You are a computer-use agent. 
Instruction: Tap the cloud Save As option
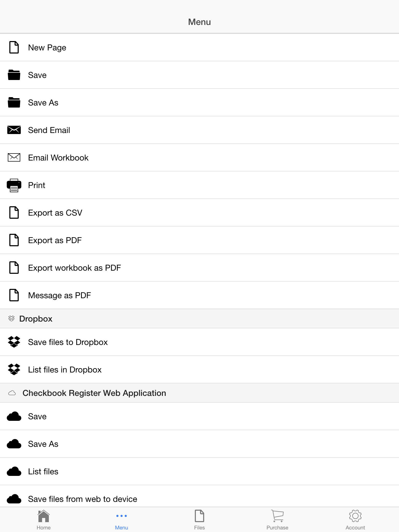[199, 444]
